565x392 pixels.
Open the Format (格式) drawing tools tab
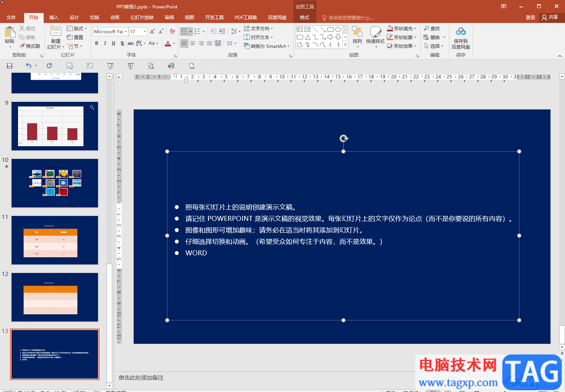point(305,17)
